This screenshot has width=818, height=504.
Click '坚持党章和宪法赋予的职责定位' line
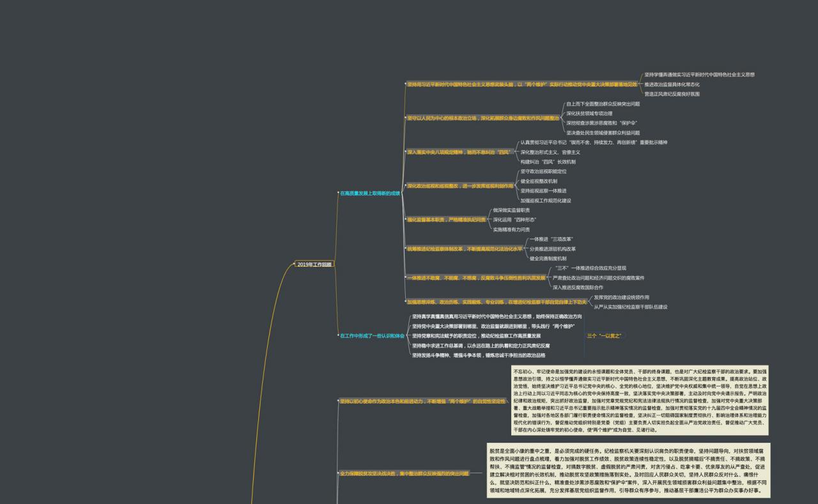coord(476,335)
